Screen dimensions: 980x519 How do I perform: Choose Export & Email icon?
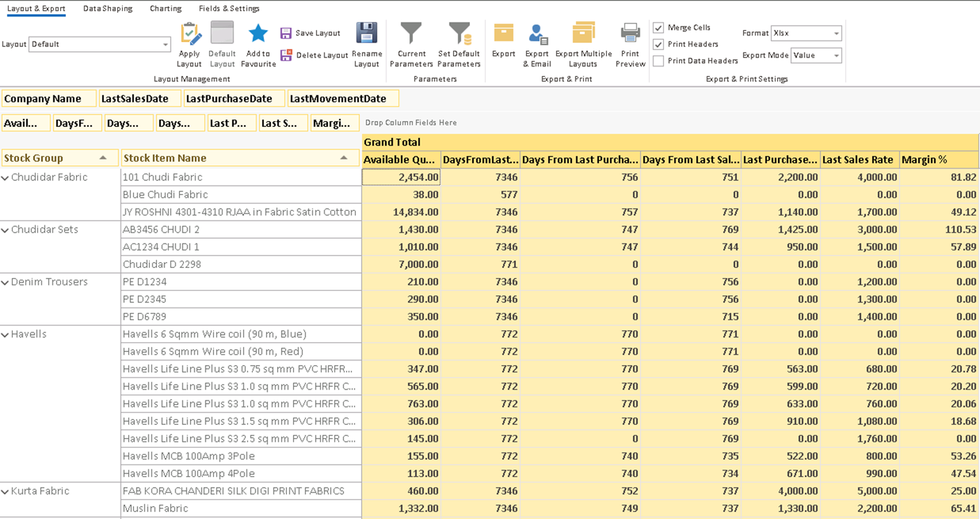pyautogui.click(x=538, y=34)
